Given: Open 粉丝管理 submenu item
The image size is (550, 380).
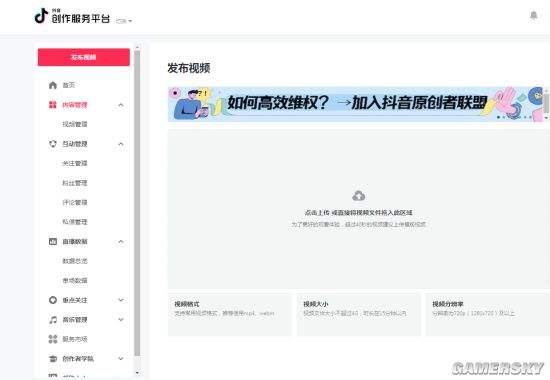Looking at the screenshot, I should (x=75, y=183).
